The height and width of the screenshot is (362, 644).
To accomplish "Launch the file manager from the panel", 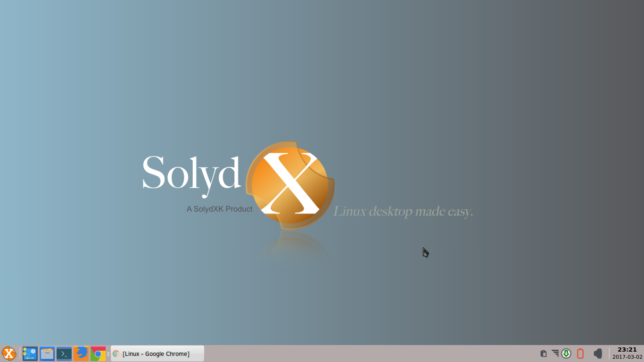I will (47, 354).
